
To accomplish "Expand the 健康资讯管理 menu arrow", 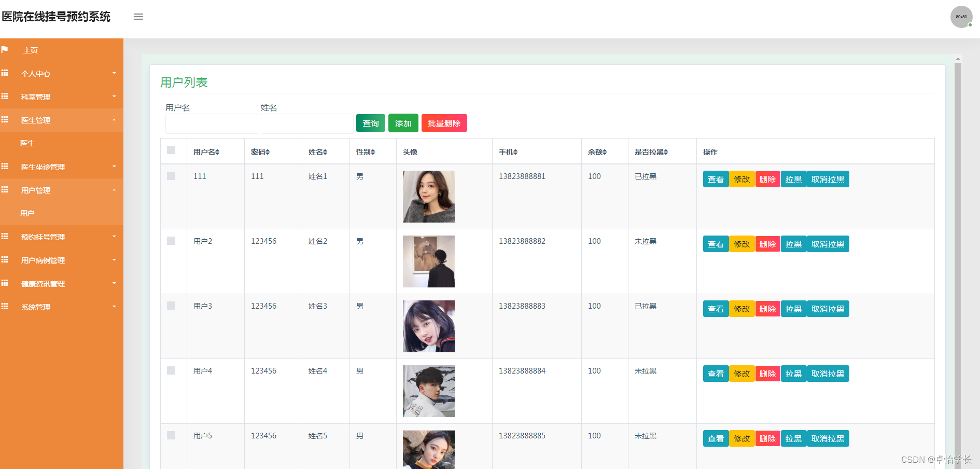I will [114, 283].
